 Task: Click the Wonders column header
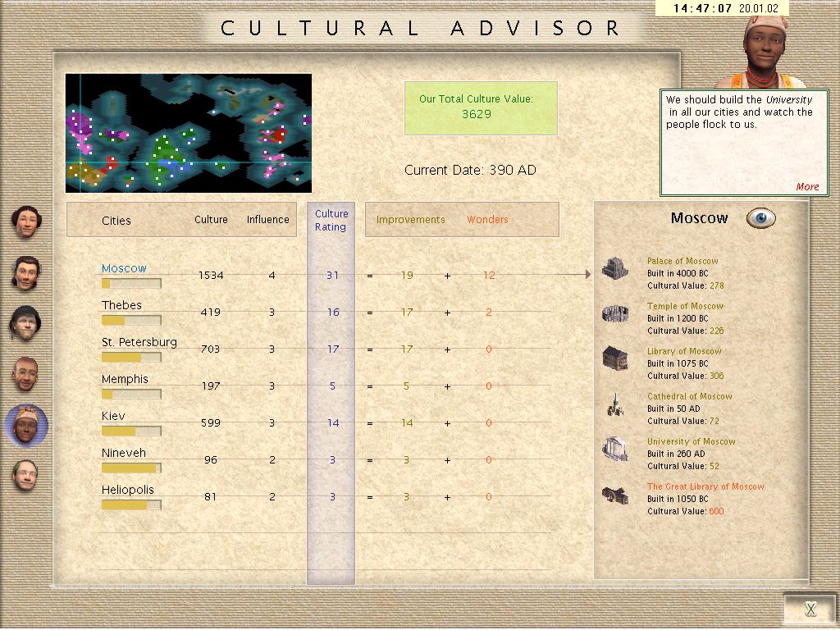[487, 220]
